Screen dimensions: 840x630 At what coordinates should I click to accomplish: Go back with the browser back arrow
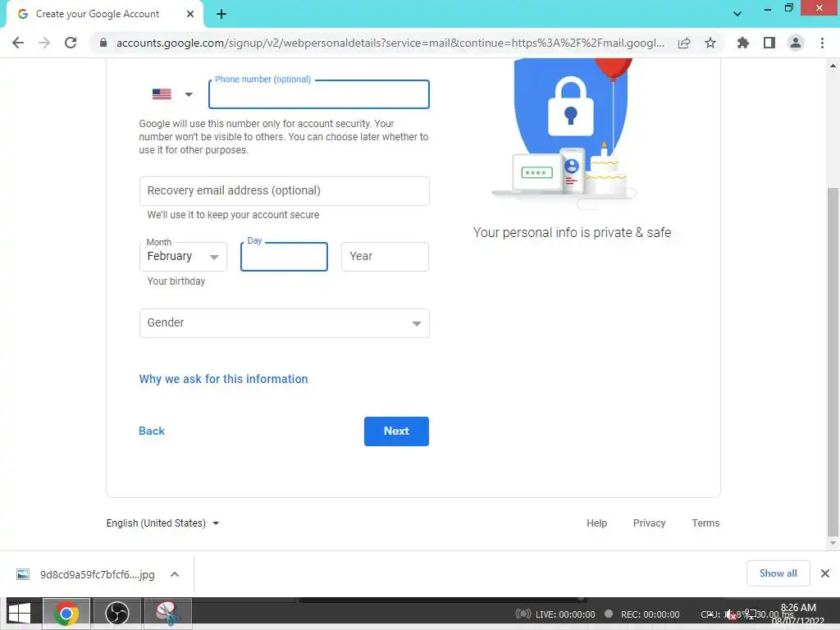pyautogui.click(x=18, y=43)
